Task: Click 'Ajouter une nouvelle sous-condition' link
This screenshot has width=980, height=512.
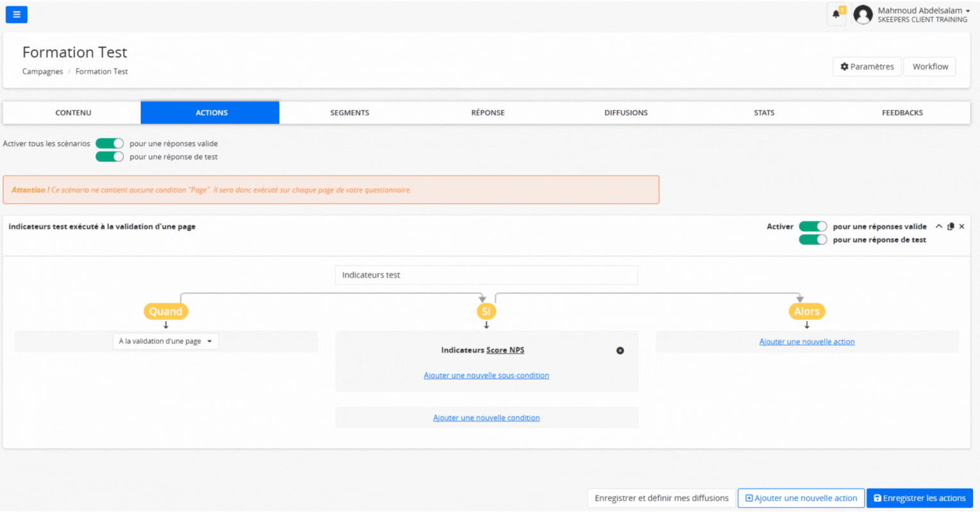Action: [x=486, y=376]
